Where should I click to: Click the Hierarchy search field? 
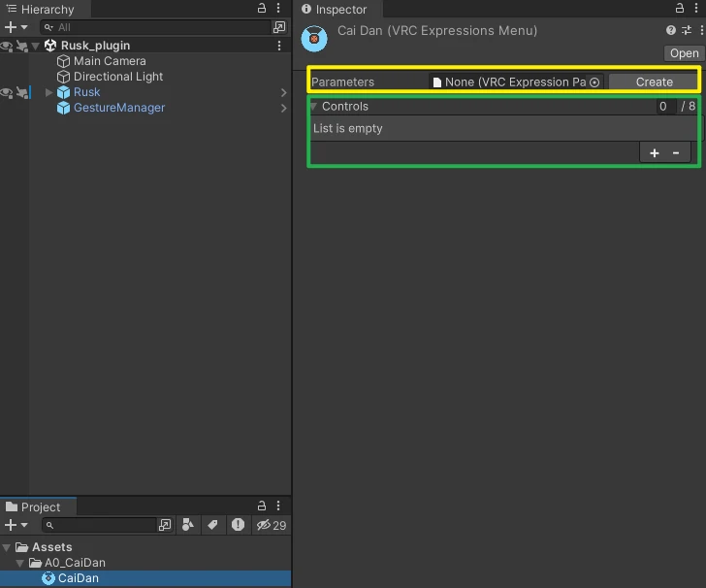click(155, 27)
